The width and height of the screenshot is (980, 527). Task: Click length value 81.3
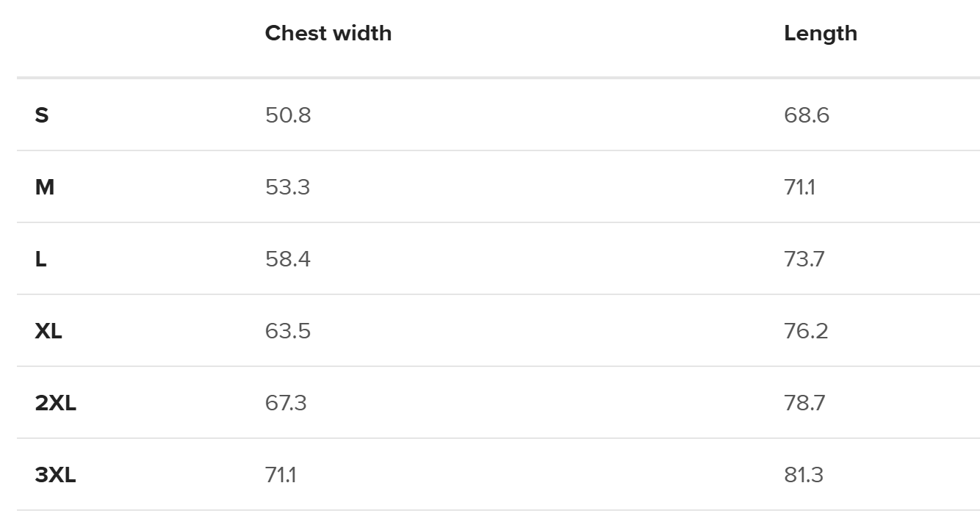[x=804, y=475]
